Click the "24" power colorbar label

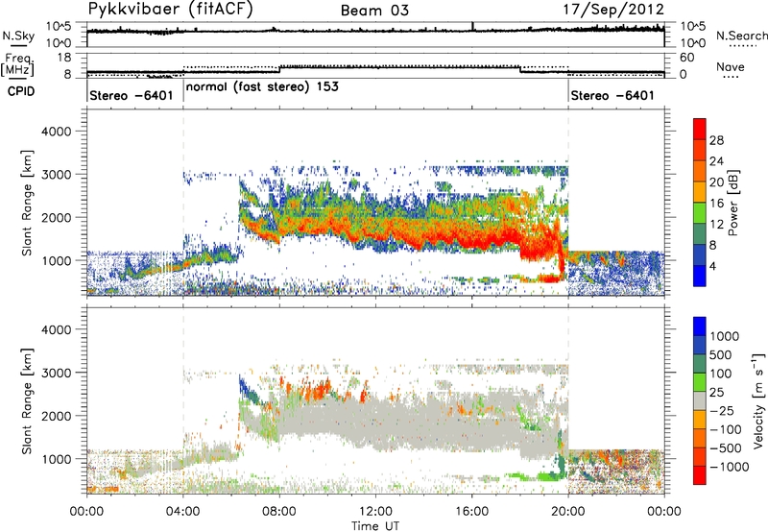(x=716, y=161)
